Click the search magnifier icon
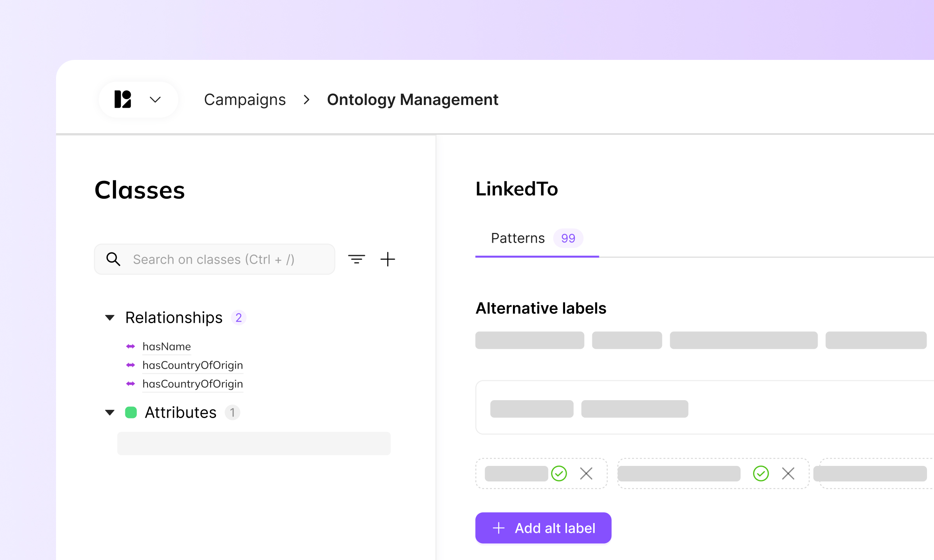The image size is (934, 560). point(113,259)
